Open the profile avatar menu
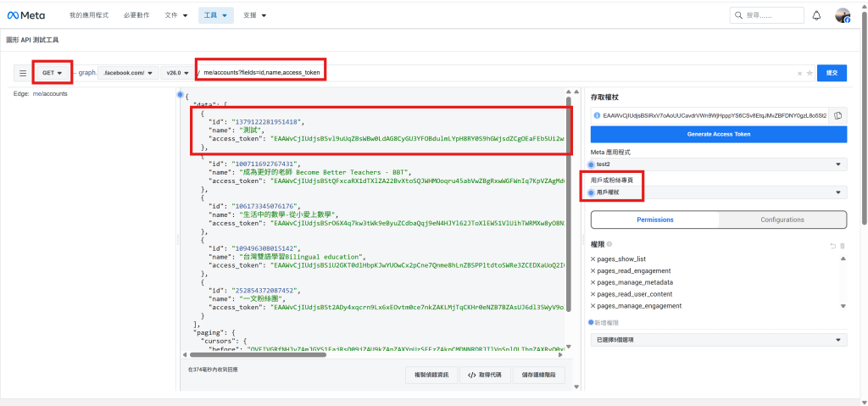This screenshot has height=406, width=868. tap(843, 15)
